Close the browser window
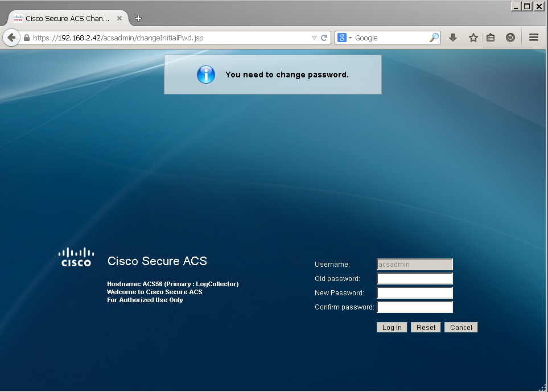 [539, 7]
